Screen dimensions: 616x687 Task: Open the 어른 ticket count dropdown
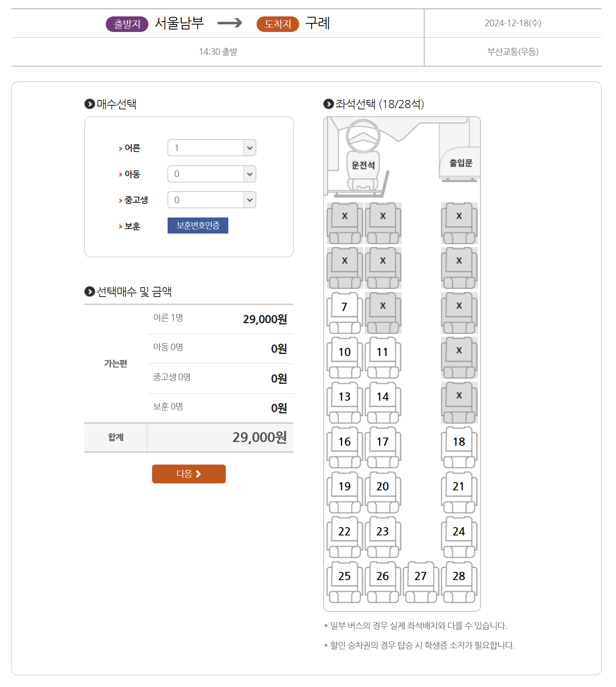tap(211, 148)
